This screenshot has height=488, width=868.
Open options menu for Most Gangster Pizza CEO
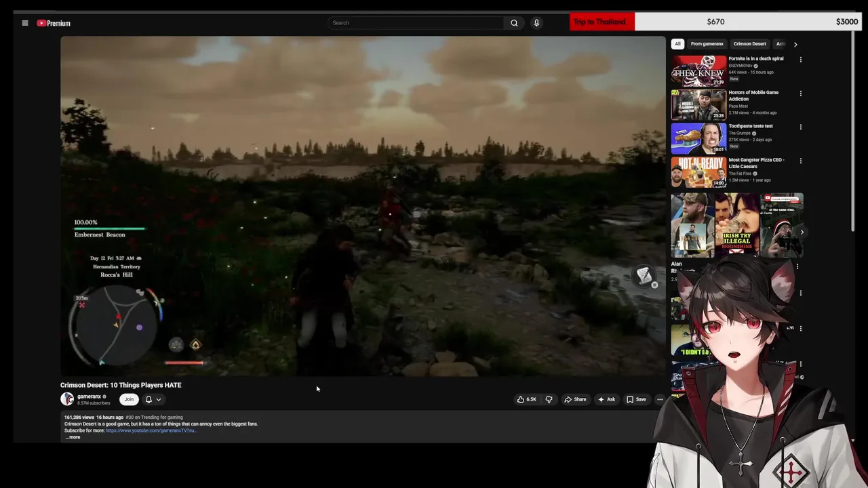pos(800,161)
